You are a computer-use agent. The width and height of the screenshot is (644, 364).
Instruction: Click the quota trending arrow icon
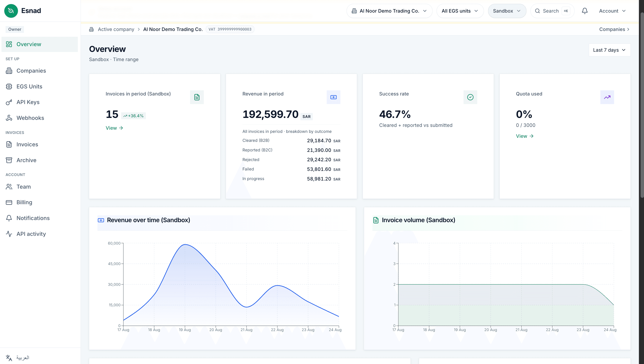click(x=607, y=97)
